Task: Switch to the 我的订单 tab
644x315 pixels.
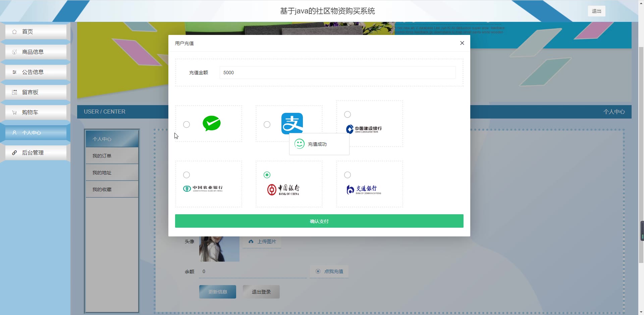Action: click(112, 156)
